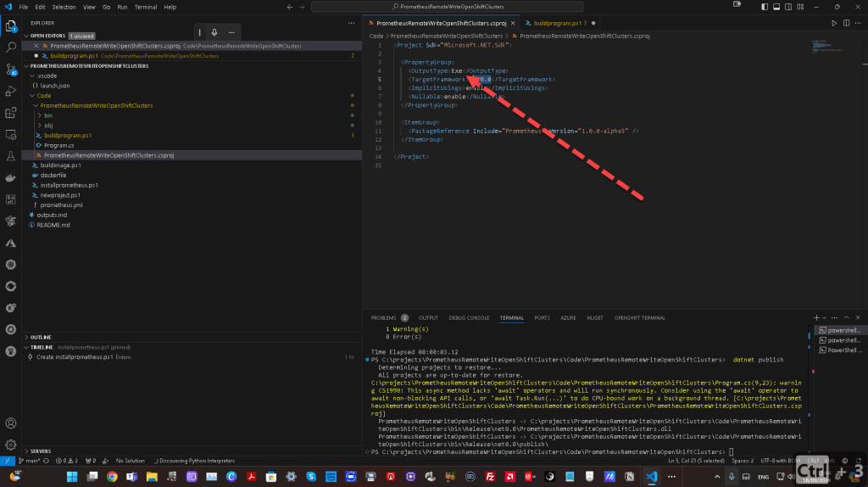Open the Help menu
Viewport: 868px width, 487px height.
tap(170, 7)
